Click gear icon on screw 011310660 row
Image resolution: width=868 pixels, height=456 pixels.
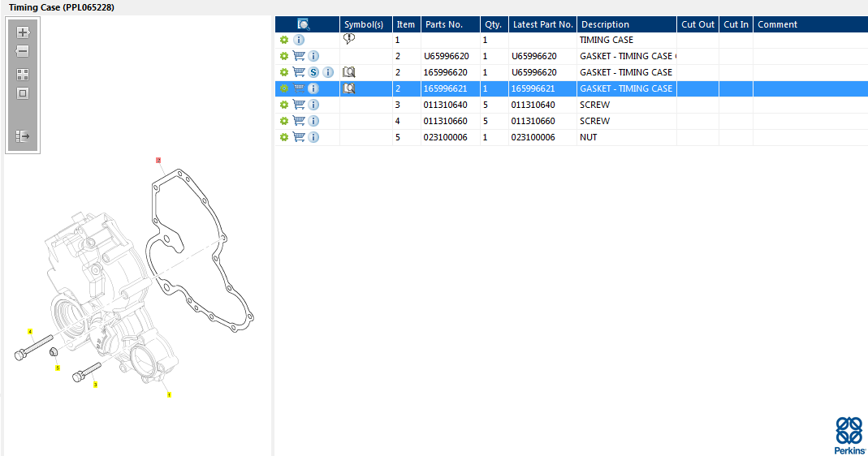point(284,121)
